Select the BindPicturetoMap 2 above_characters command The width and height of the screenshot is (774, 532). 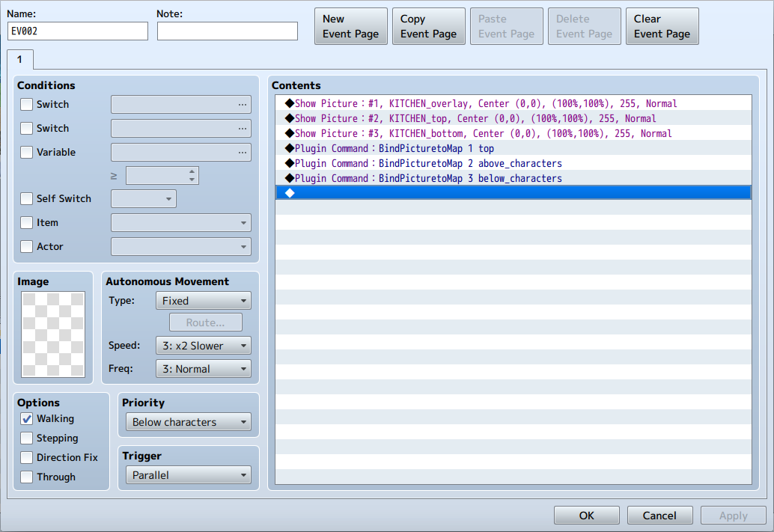coord(514,163)
